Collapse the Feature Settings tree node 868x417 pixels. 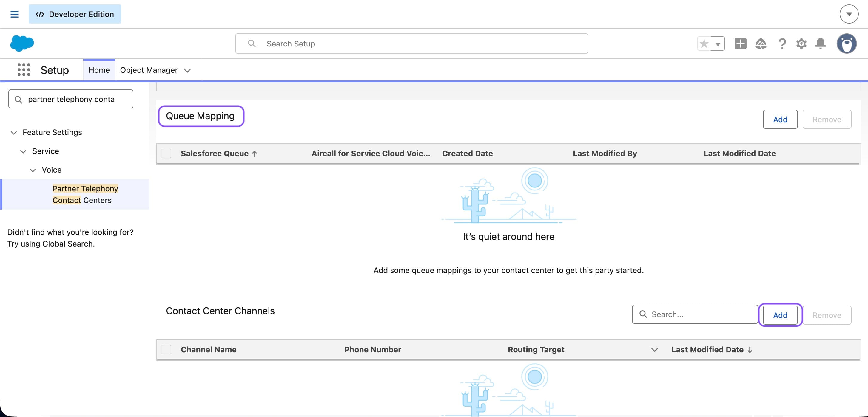pyautogui.click(x=14, y=133)
